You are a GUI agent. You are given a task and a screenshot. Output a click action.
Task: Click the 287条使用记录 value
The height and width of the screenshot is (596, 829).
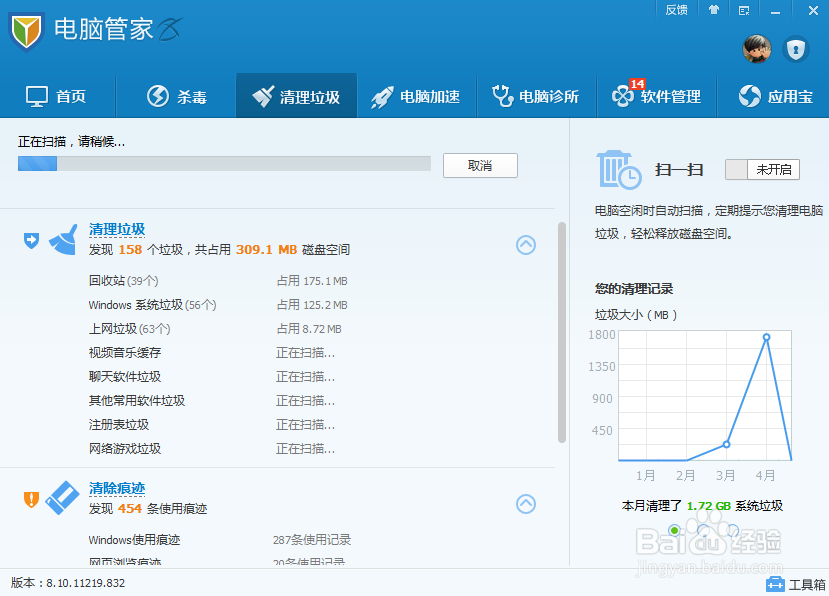click(312, 540)
